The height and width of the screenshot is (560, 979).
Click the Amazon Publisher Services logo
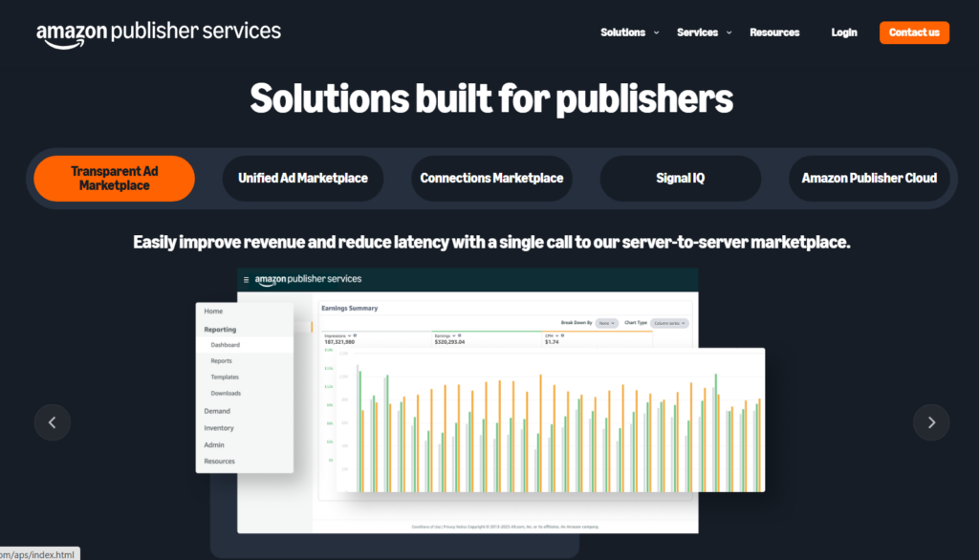(x=159, y=32)
